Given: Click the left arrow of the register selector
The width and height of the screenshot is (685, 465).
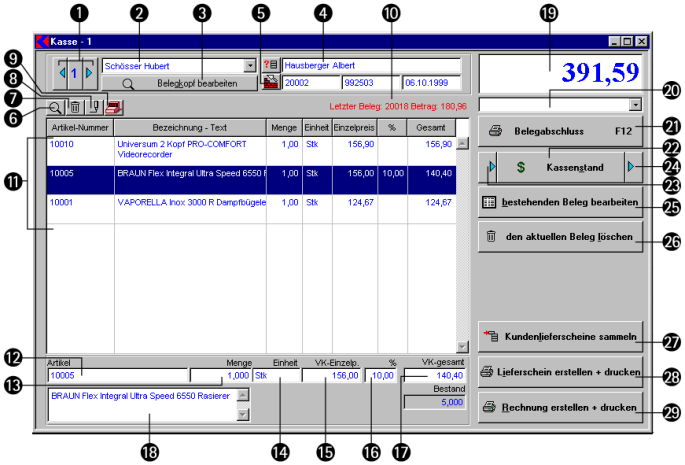Looking at the screenshot, I should pos(61,73).
